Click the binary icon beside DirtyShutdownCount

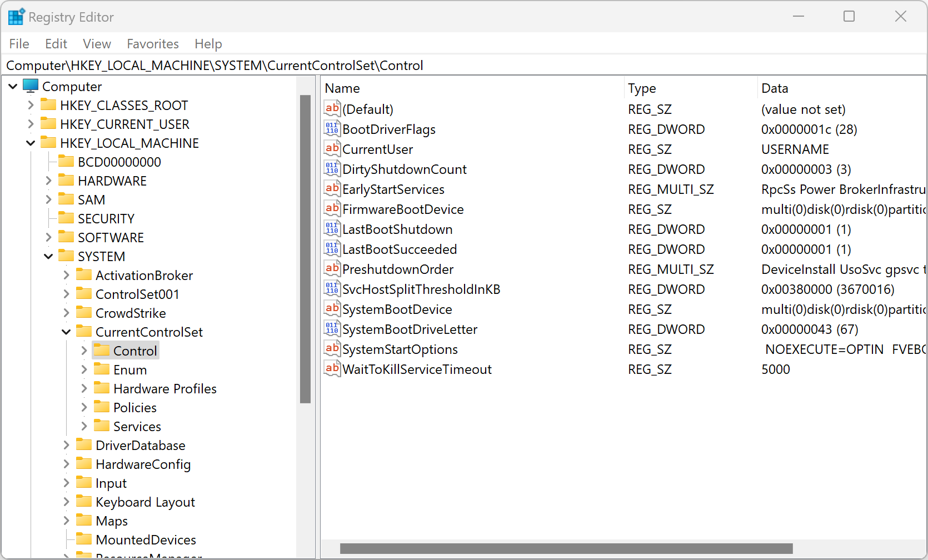pyautogui.click(x=332, y=169)
